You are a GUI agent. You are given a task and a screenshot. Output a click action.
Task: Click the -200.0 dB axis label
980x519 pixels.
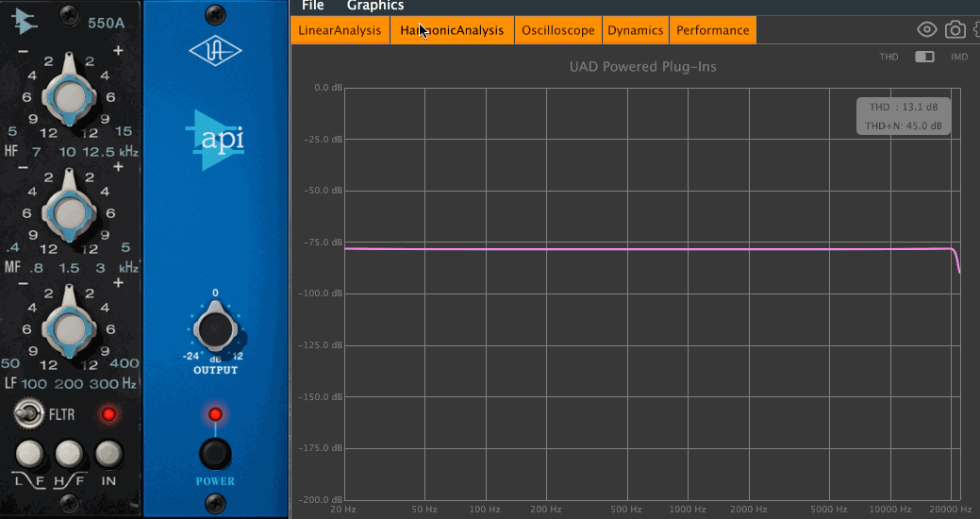[x=321, y=499]
